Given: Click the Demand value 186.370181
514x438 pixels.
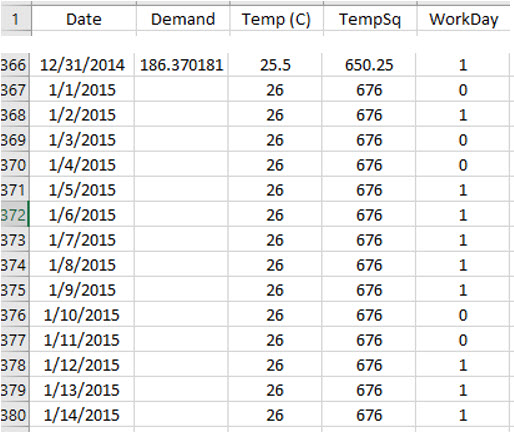Looking at the screenshot, I should point(181,65).
